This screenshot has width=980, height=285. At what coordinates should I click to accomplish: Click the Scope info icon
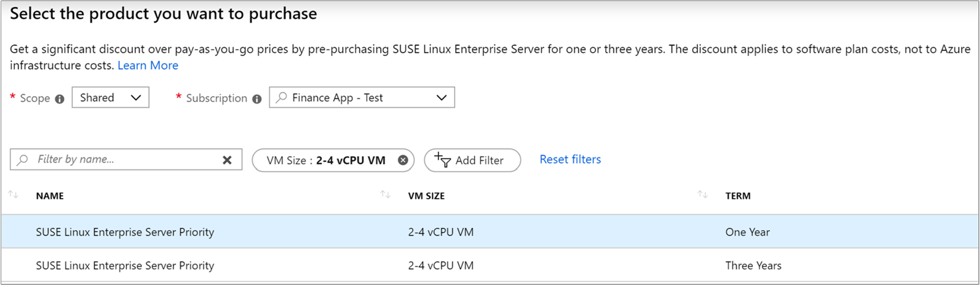coord(60,99)
